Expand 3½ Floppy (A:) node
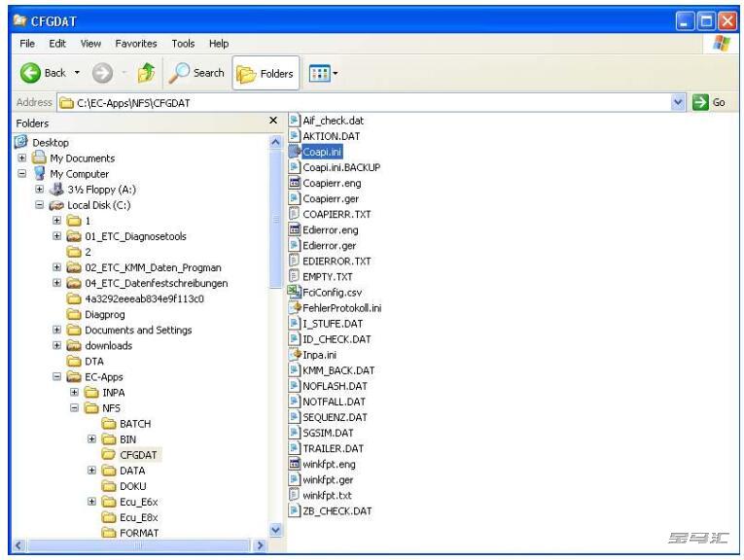The width and height of the screenshot is (744, 560). (39, 190)
